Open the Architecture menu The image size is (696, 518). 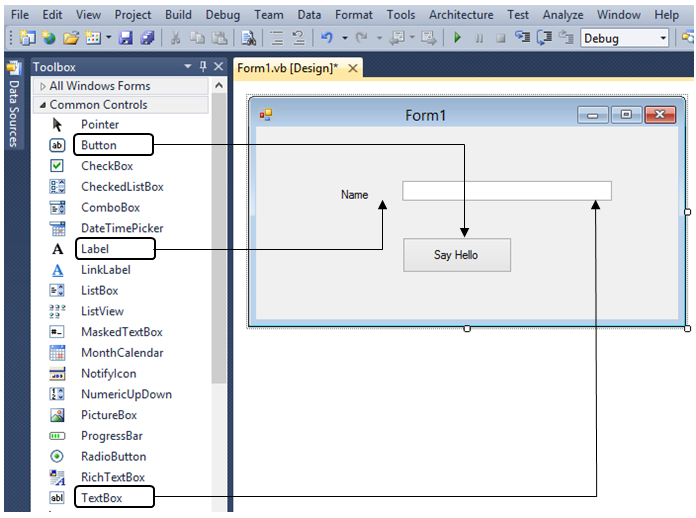(461, 15)
